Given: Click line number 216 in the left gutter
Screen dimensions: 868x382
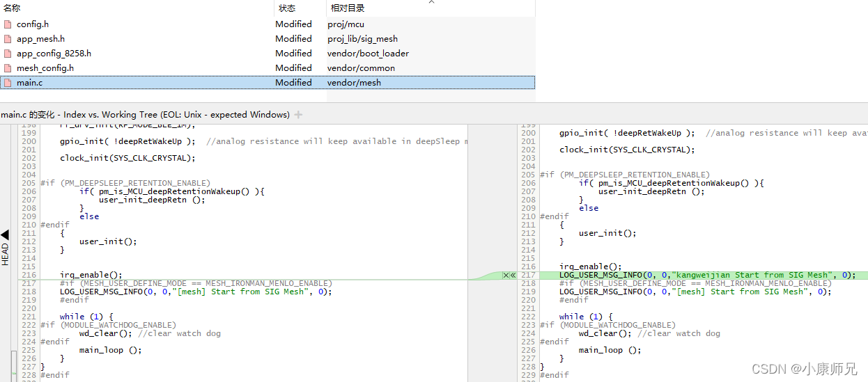Looking at the screenshot, I should pos(29,276).
